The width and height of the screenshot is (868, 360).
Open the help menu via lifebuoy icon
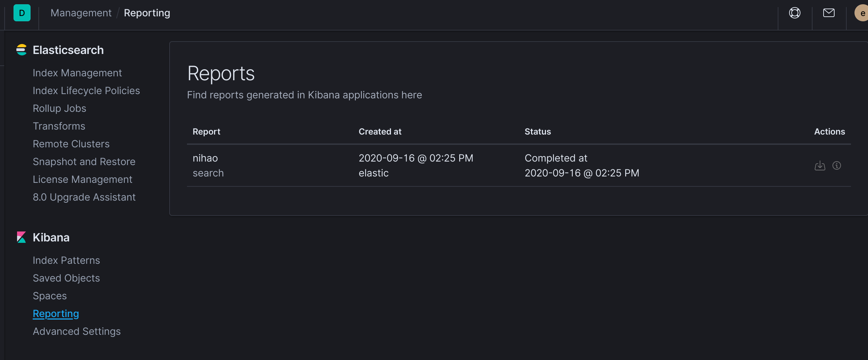click(794, 13)
